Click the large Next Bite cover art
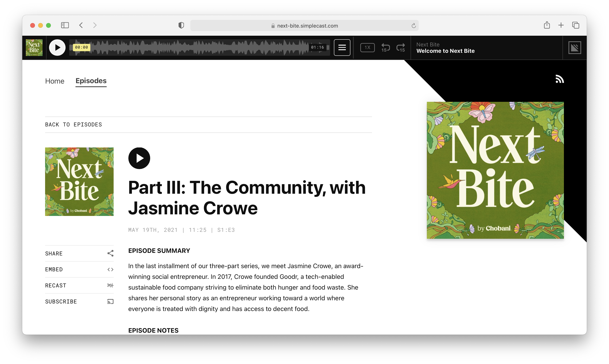The height and width of the screenshot is (364, 609). (x=495, y=170)
